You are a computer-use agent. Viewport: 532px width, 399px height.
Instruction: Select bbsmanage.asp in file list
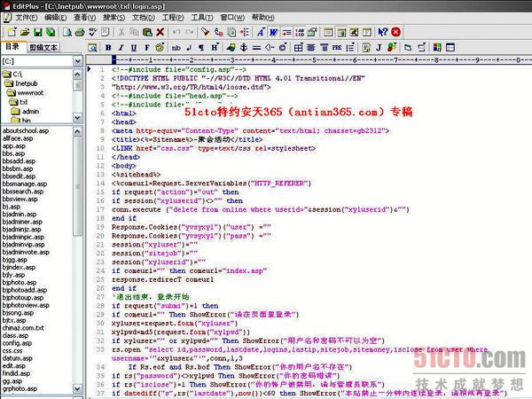[25, 184]
